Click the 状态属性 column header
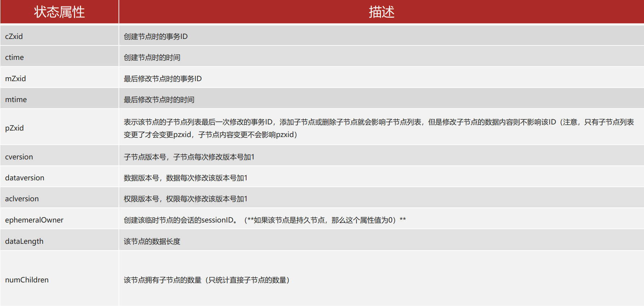Image resolution: width=644 pixels, height=308 pixels. [59, 12]
